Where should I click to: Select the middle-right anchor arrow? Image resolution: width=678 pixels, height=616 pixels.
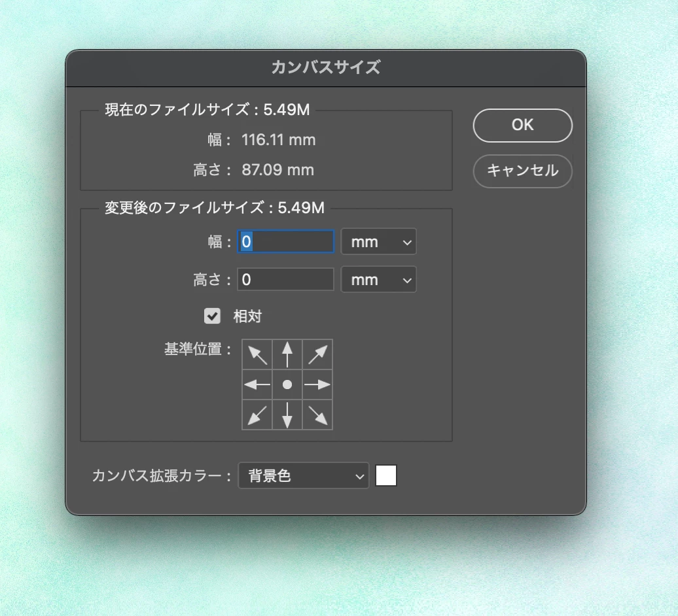click(317, 385)
